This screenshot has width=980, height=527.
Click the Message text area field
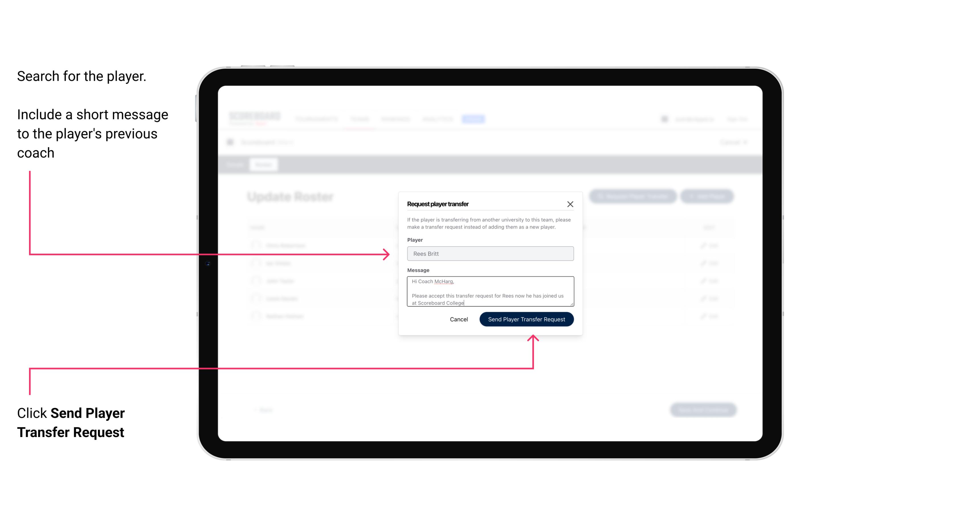pos(489,292)
